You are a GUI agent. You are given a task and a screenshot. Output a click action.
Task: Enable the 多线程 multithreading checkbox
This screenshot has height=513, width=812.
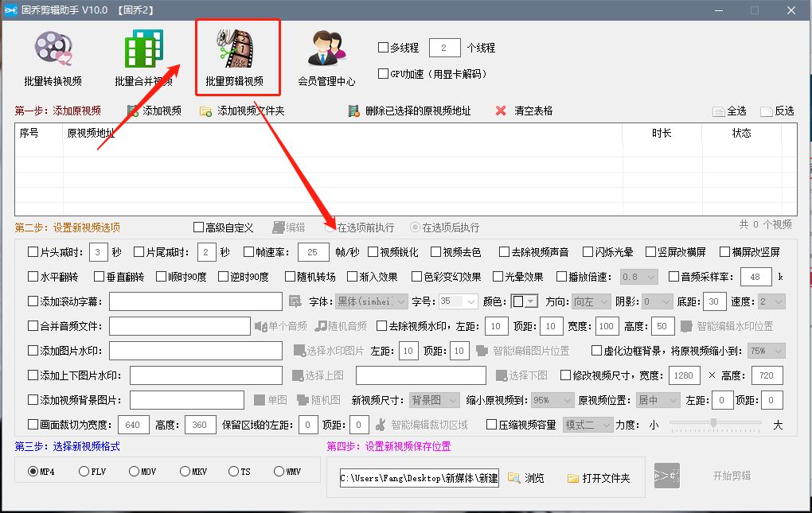click(383, 47)
